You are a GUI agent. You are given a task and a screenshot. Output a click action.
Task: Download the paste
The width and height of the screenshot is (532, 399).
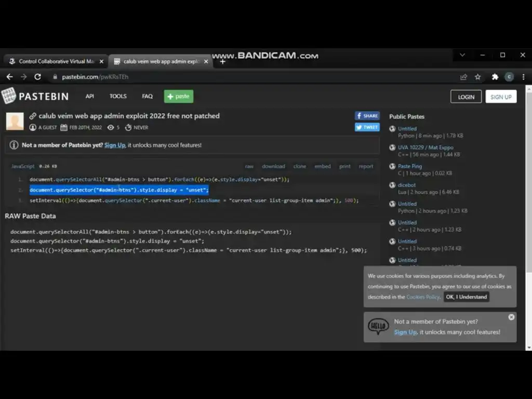point(273,166)
